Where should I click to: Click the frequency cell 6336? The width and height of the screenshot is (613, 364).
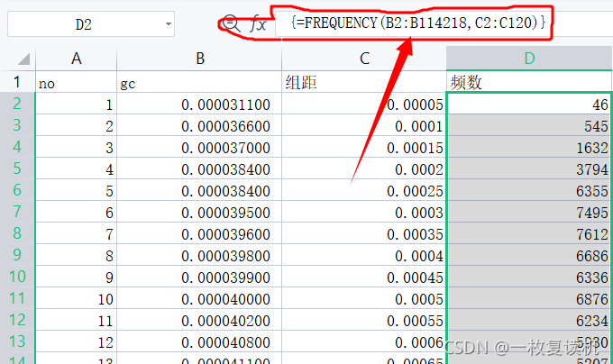[529, 277]
